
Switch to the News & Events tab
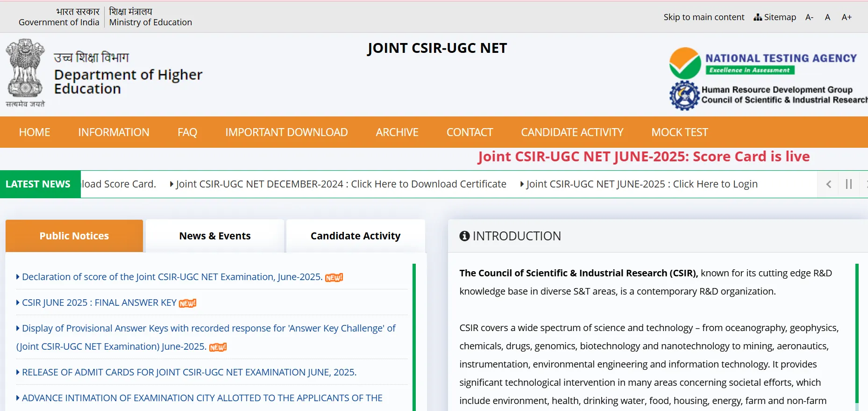pyautogui.click(x=215, y=236)
